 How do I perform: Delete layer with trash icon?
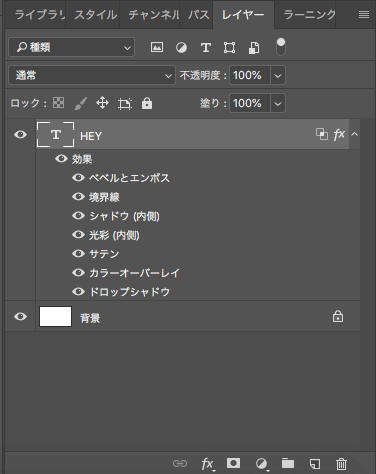click(341, 464)
